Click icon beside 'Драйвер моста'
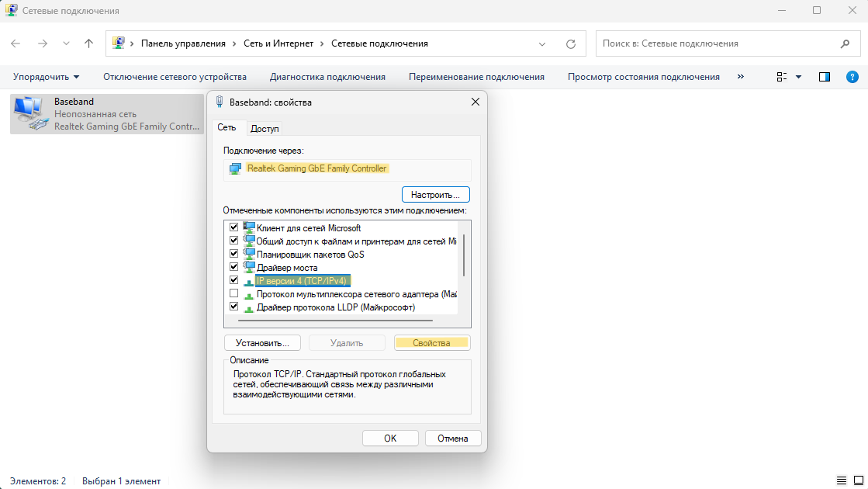The width and height of the screenshot is (868, 489). [248, 268]
